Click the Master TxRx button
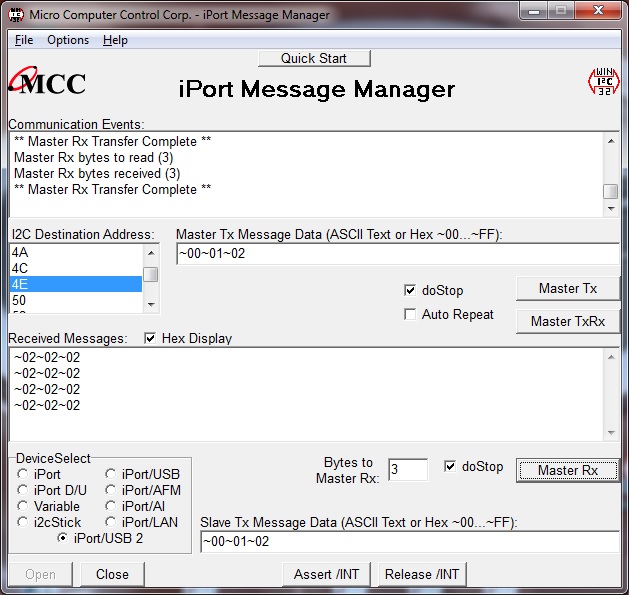Image resolution: width=629 pixels, height=595 pixels. pos(568,321)
